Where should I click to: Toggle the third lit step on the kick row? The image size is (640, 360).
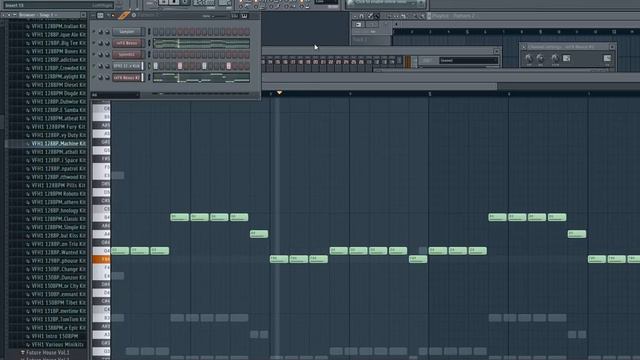pyautogui.click(x=204, y=66)
